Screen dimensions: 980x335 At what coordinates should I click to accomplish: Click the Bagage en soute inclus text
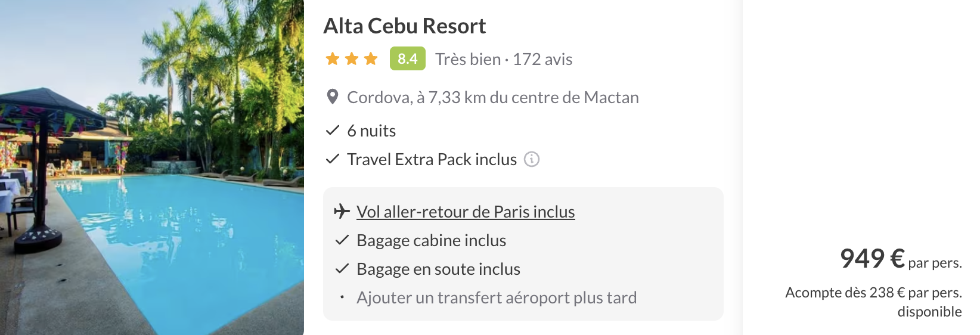click(x=438, y=269)
